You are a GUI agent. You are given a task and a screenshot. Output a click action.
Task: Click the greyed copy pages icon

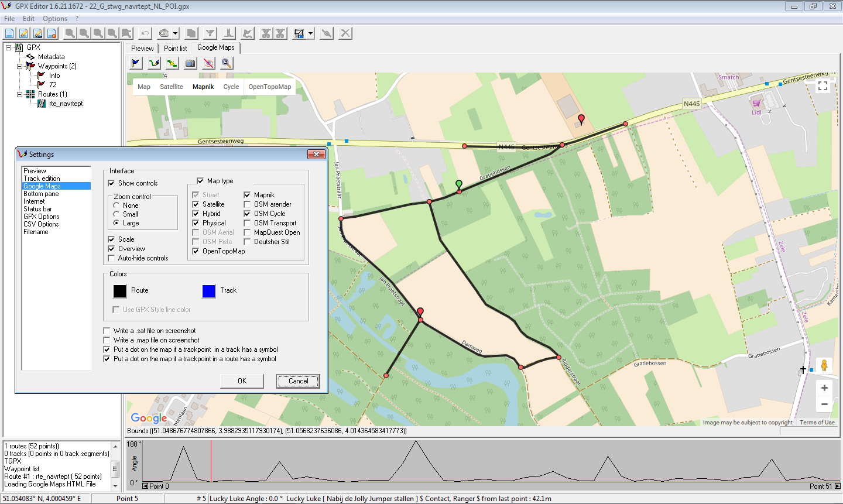191,33
